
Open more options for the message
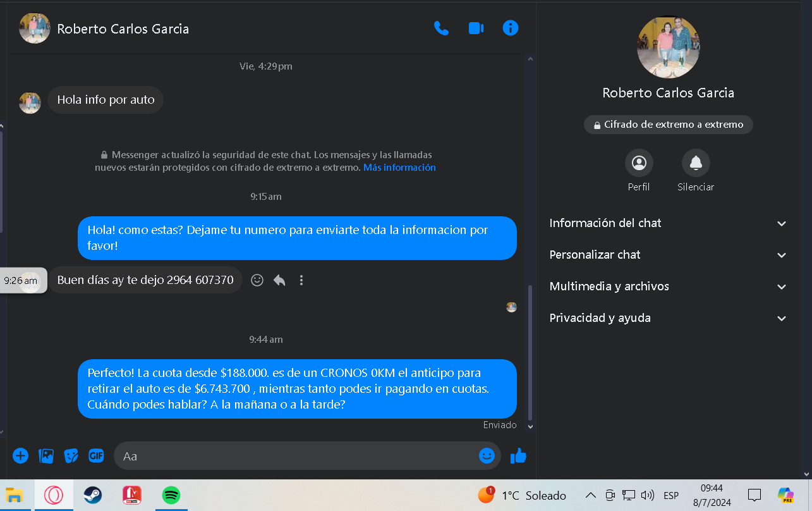[x=301, y=280]
